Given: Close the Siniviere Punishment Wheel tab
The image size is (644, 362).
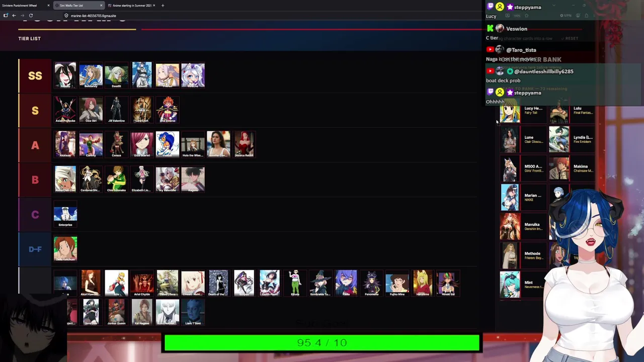Looking at the screenshot, I should [x=48, y=6].
